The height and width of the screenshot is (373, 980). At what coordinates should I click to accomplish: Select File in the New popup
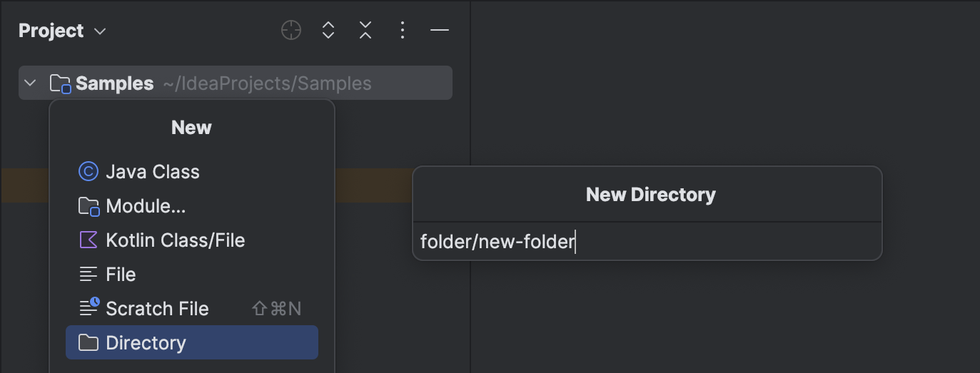click(121, 275)
